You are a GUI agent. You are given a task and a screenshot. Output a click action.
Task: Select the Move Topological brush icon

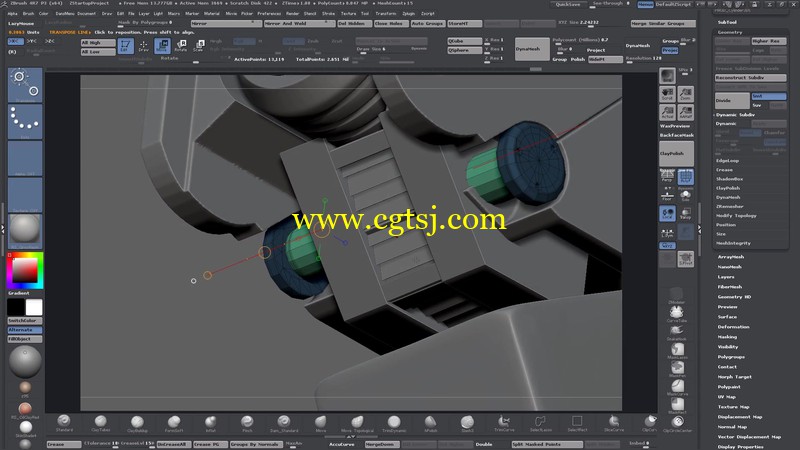click(357, 422)
